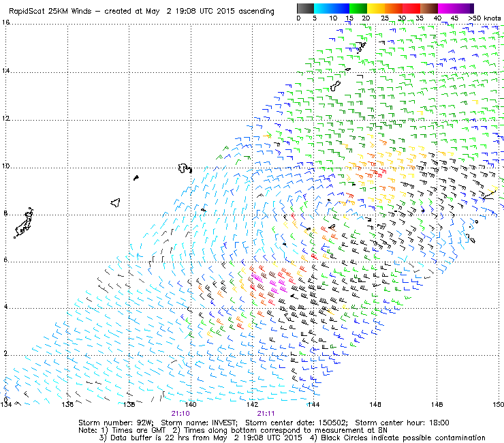The width and height of the screenshot is (504, 443).
Task: Click the gray 0-5 knots legend swatch
Action: (x=305, y=8)
